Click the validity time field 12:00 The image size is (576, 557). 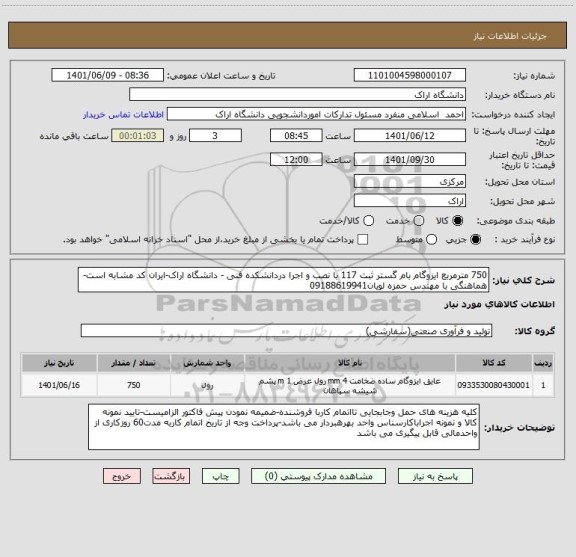tap(296, 159)
